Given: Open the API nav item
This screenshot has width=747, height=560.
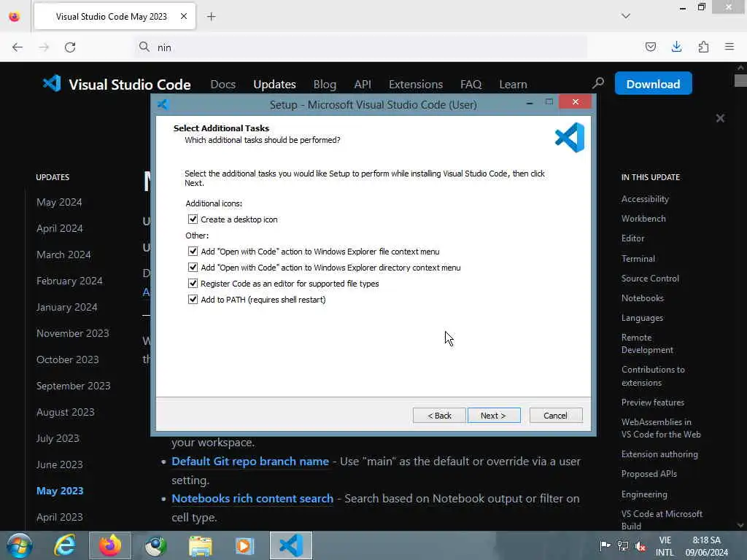Looking at the screenshot, I should 363,85.
